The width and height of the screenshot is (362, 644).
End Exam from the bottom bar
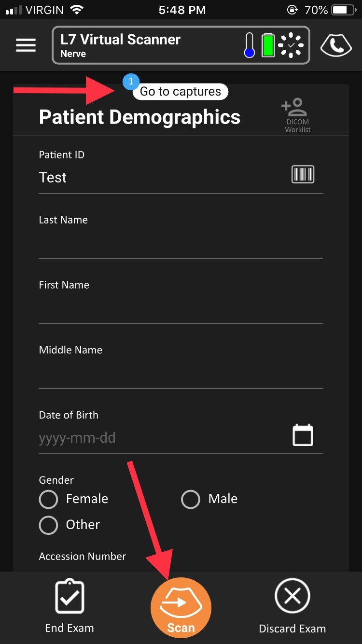pyautogui.click(x=70, y=606)
